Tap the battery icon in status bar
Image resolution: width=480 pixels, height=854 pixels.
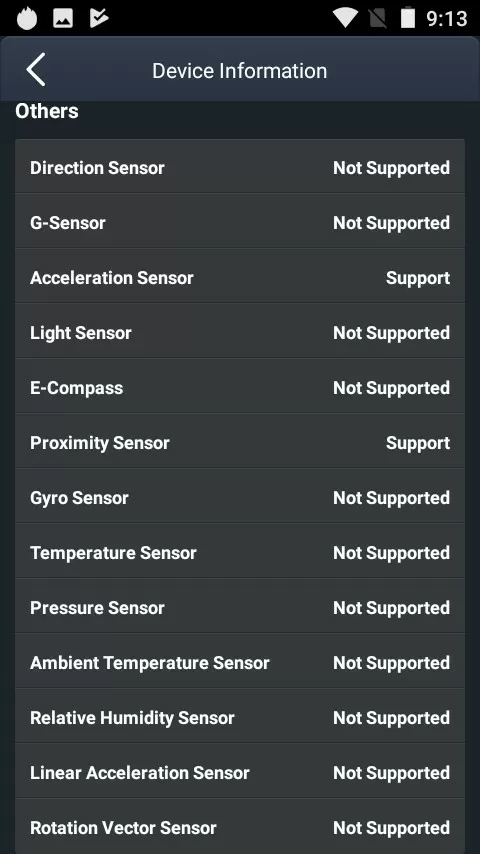[x=408, y=18]
